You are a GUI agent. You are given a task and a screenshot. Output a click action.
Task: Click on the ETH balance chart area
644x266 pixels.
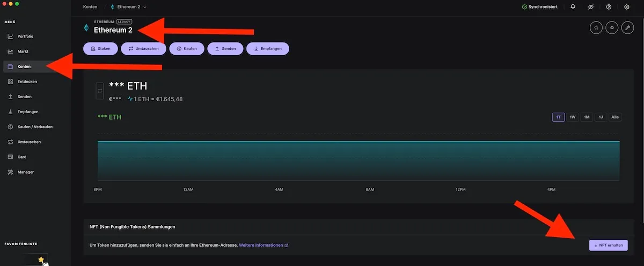pyautogui.click(x=358, y=160)
